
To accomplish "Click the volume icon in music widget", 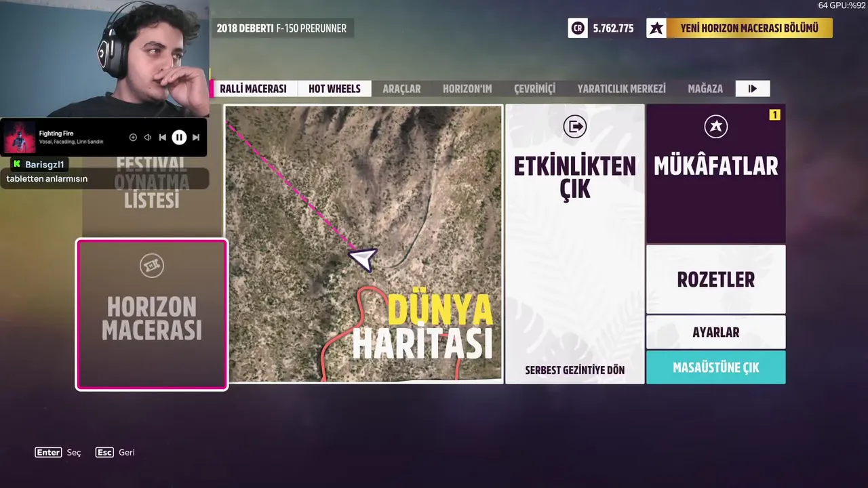I will pyautogui.click(x=147, y=138).
